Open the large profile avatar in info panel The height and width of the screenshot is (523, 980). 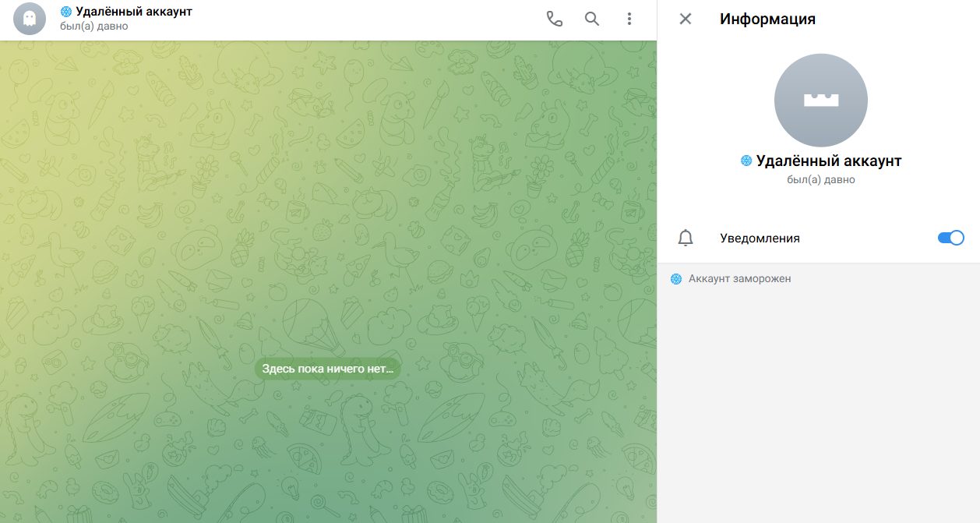coord(820,101)
